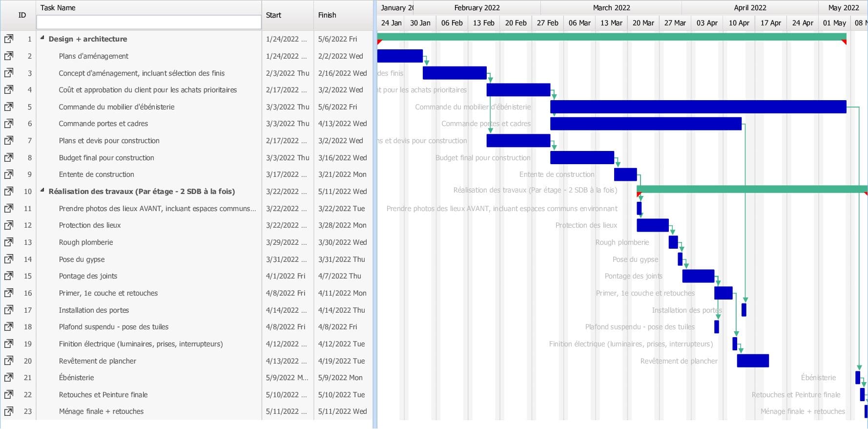Select the Commande du mobilier d'ébénisterie Gantt bar
868x429 pixels.
coord(698,107)
